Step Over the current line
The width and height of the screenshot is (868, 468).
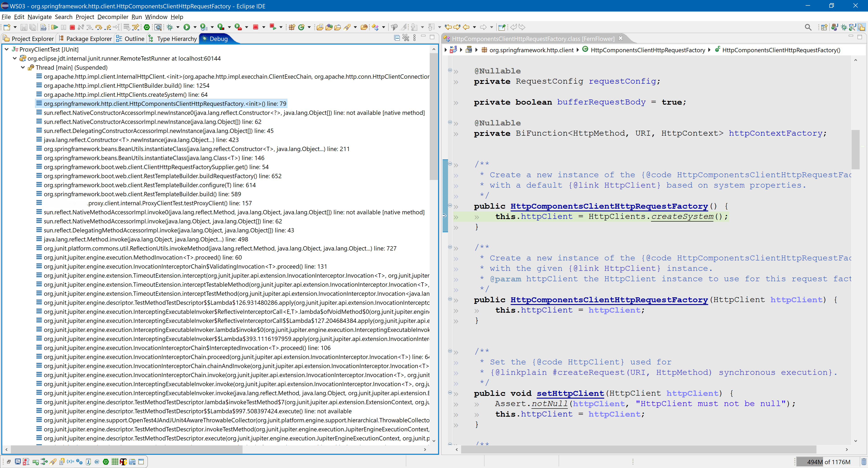pyautogui.click(x=99, y=27)
